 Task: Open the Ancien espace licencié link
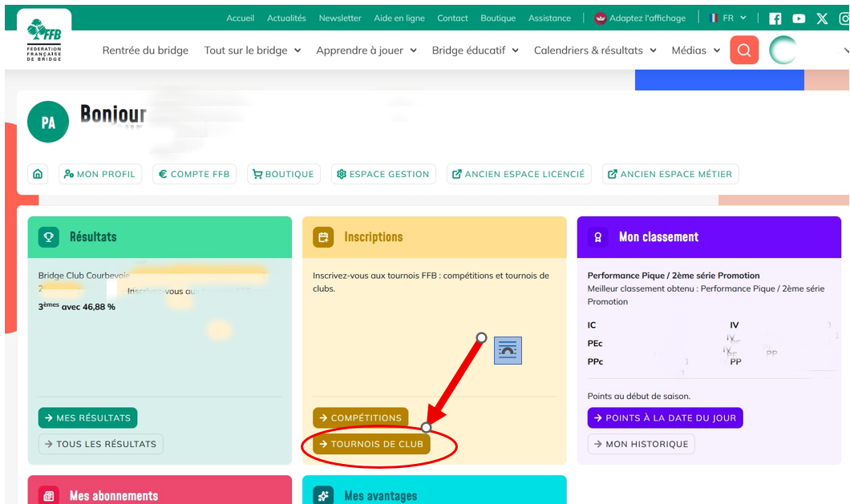(519, 174)
